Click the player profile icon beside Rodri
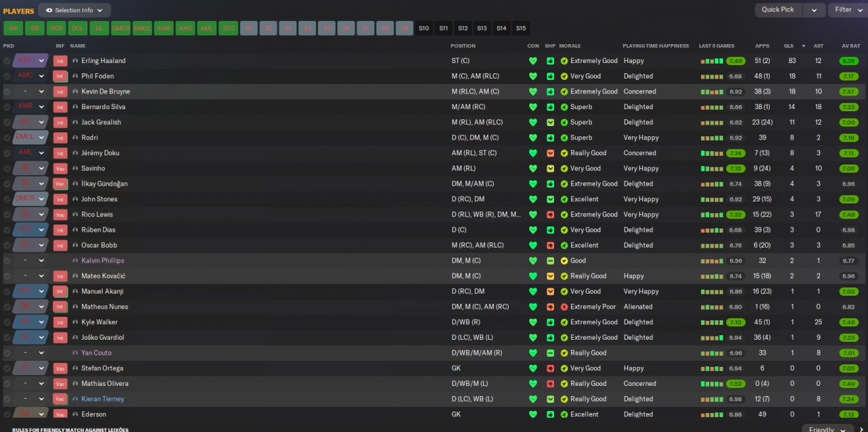Image resolution: width=868 pixels, height=432 pixels. coord(75,138)
